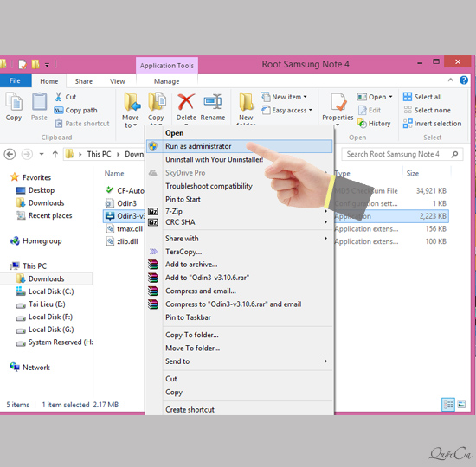Click Select none in the ribbon

tap(427, 110)
